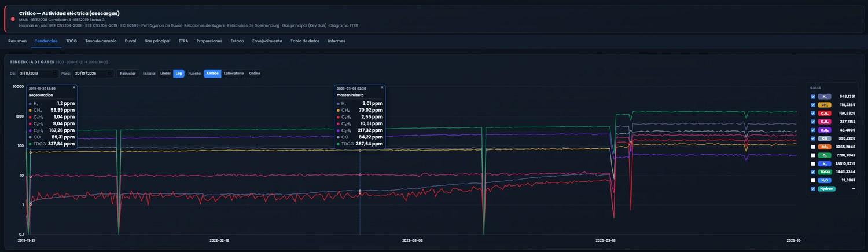
Task: Open the Proporciones tab
Action: click(209, 41)
